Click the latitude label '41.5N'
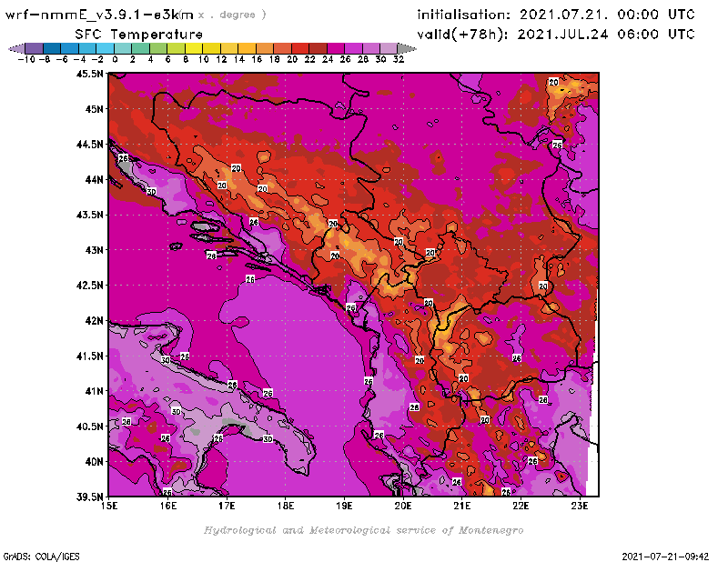The image size is (728, 562). 89,356
